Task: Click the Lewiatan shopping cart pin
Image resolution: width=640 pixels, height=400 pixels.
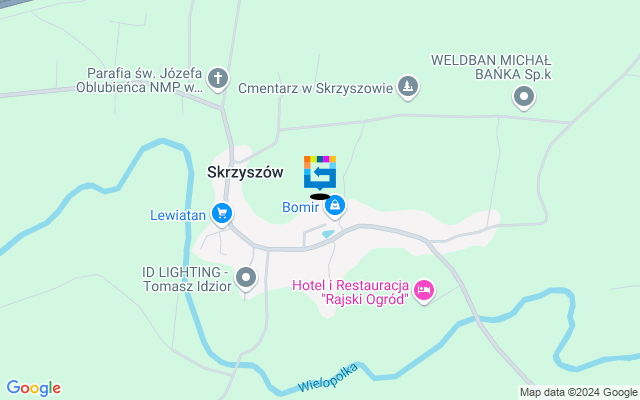Action: (222, 214)
